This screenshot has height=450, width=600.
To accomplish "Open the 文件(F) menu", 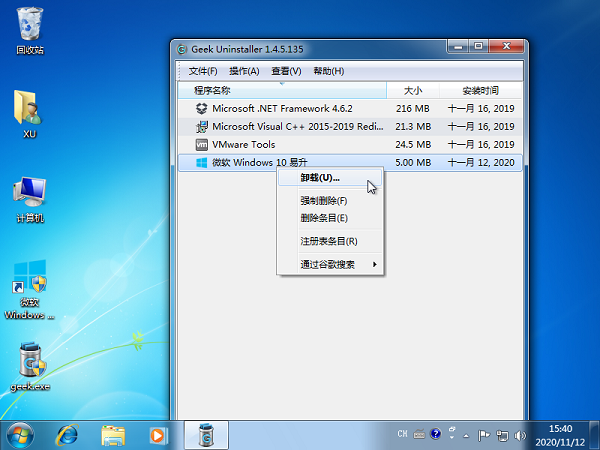I will point(203,71).
